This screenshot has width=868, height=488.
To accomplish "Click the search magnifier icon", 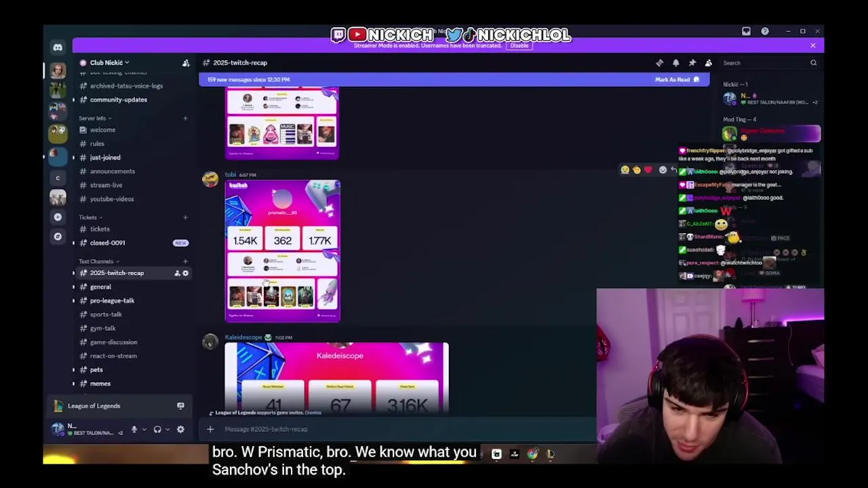I will (813, 63).
